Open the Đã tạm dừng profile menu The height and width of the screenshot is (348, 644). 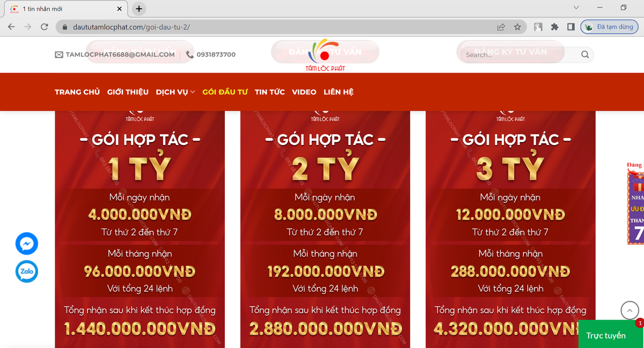coord(609,27)
